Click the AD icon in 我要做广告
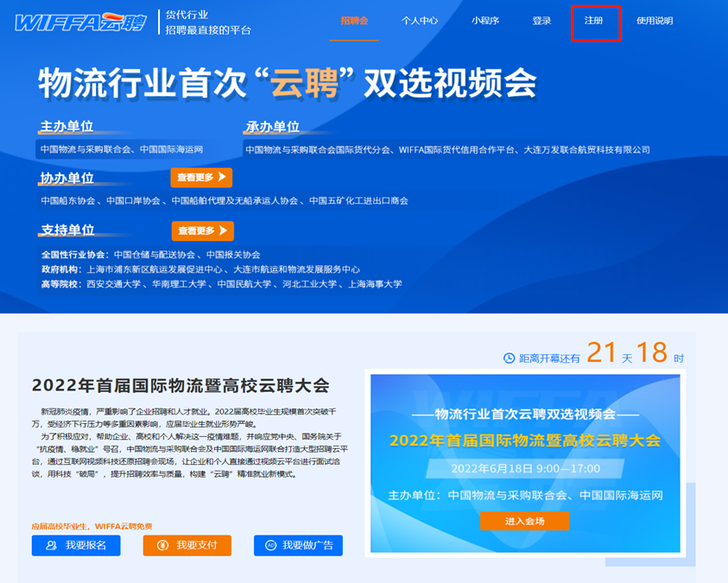The image size is (728, 583). [270, 546]
